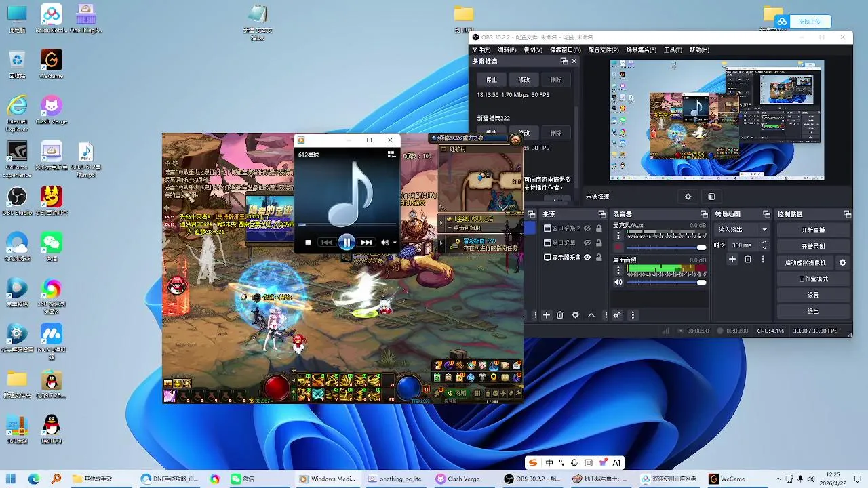Open source properties gear beside 未选择源

[x=688, y=197]
